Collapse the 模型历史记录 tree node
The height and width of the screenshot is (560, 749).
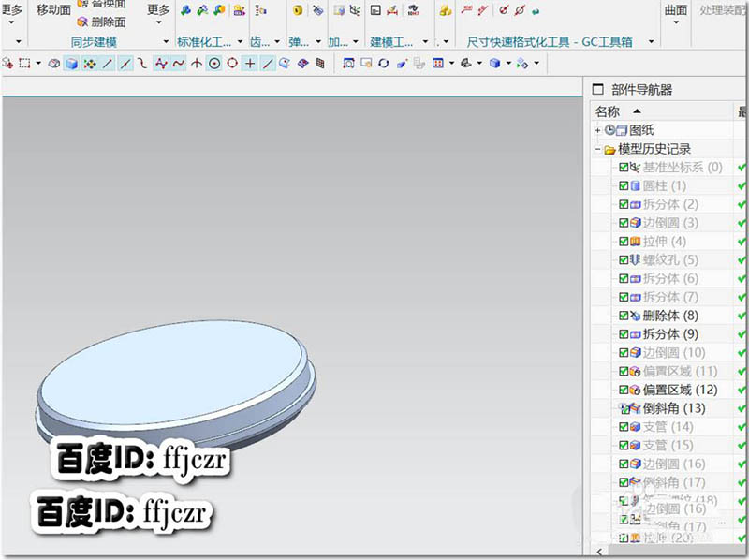click(x=598, y=149)
